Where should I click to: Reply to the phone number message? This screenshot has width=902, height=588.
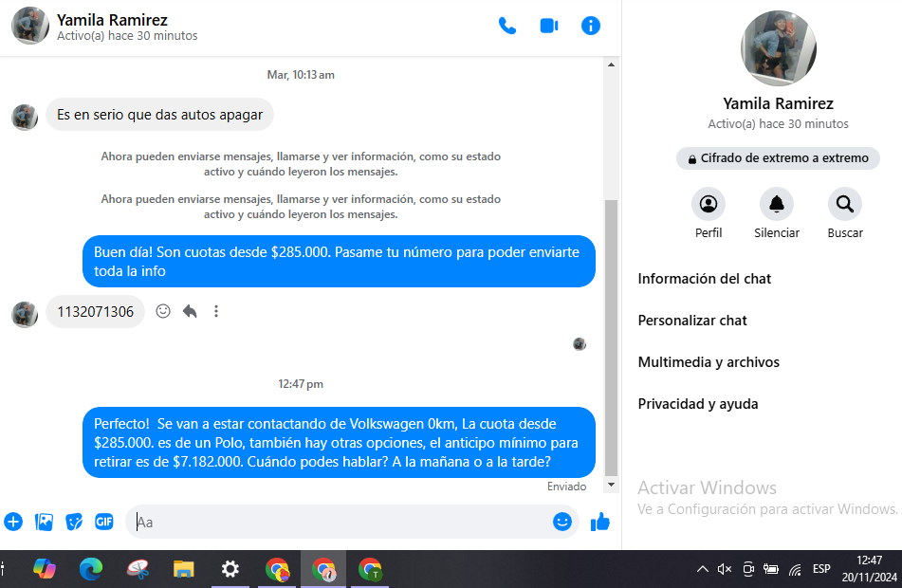click(190, 311)
